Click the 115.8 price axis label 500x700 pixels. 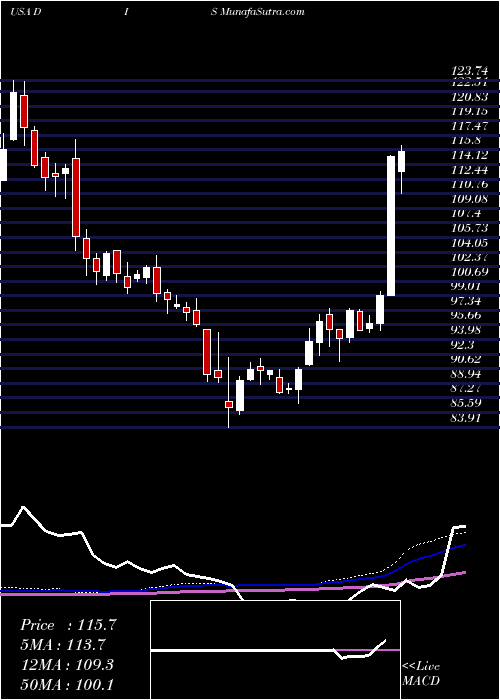click(467, 140)
